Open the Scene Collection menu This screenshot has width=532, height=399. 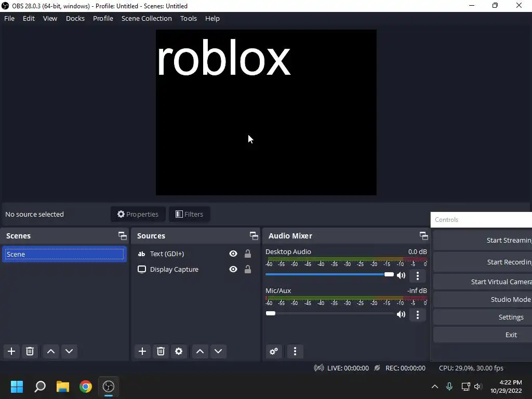click(147, 18)
